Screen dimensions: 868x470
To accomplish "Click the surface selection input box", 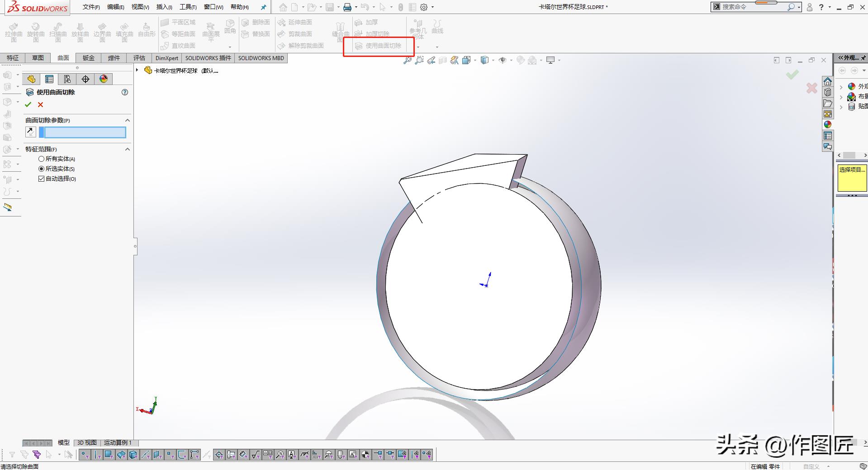I will click(85, 132).
